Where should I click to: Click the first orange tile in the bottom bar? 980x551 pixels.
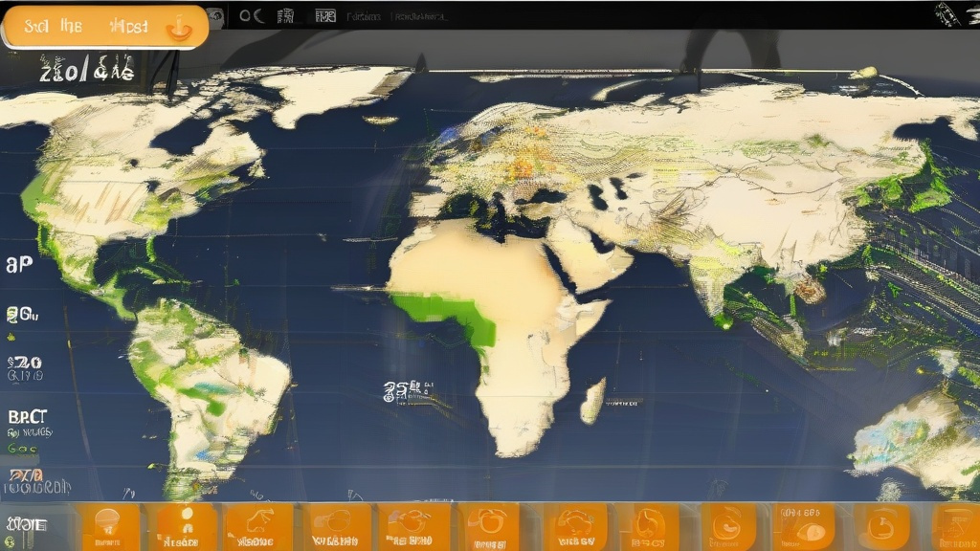point(110,527)
